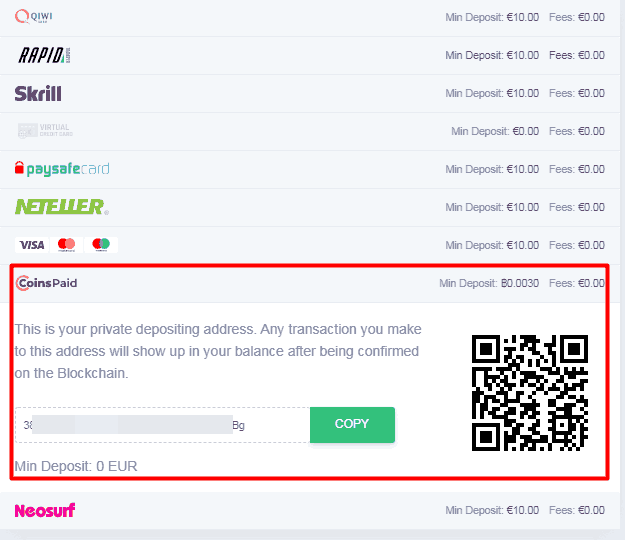This screenshot has width=625, height=540.
Task: Collapse the CoinsPaid deposit section
Action: pyautogui.click(x=309, y=283)
